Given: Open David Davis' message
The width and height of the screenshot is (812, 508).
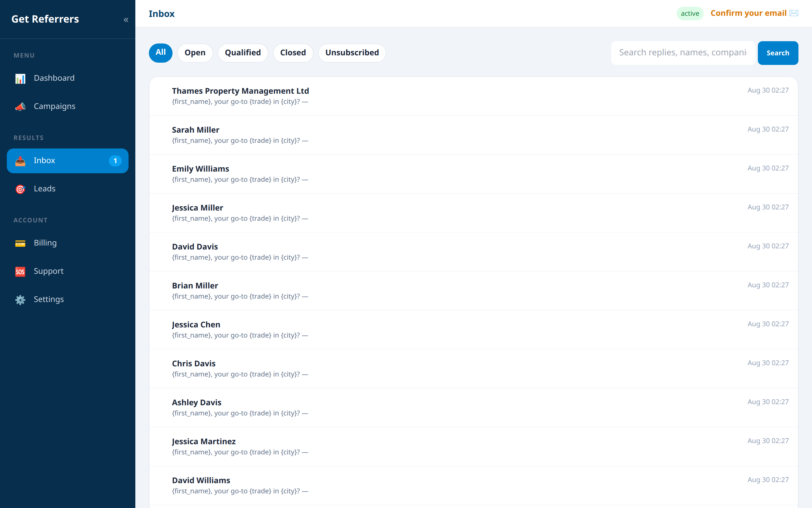Looking at the screenshot, I should coord(473,252).
